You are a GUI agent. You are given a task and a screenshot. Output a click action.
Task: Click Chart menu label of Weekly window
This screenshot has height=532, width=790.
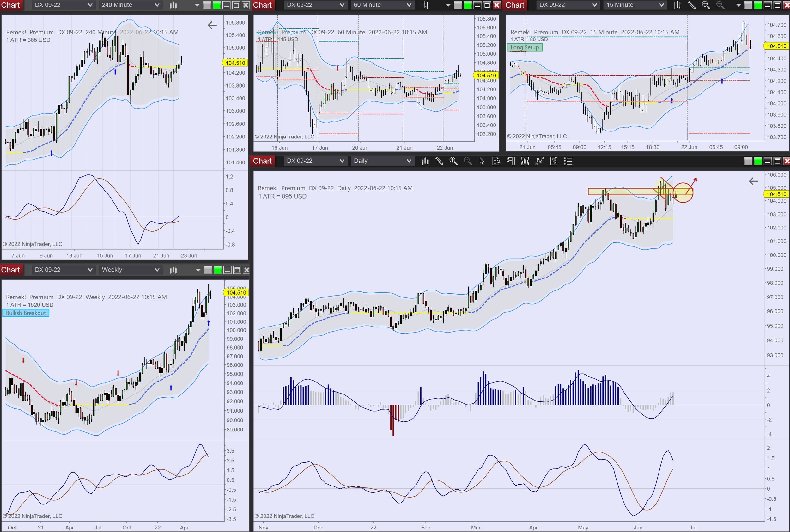(10, 270)
